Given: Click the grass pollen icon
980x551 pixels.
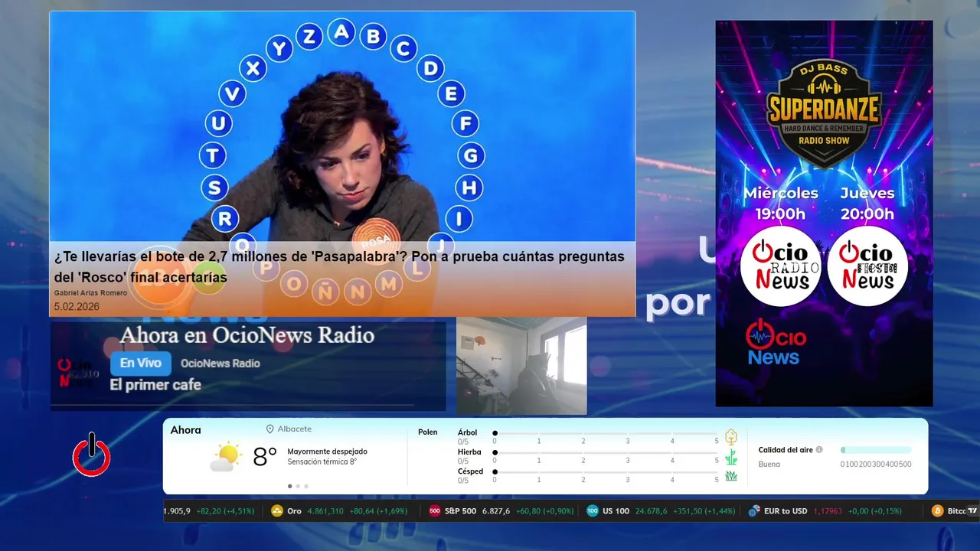Looking at the screenshot, I should (731, 476).
